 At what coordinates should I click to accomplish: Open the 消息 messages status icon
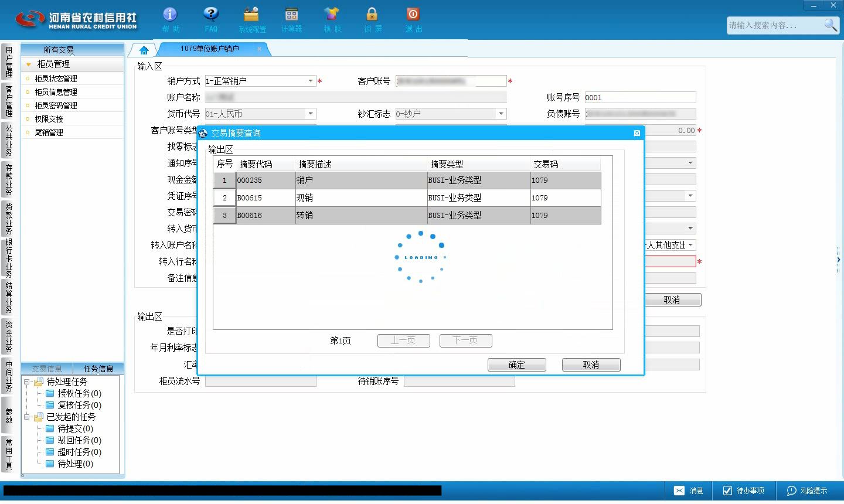click(x=689, y=491)
